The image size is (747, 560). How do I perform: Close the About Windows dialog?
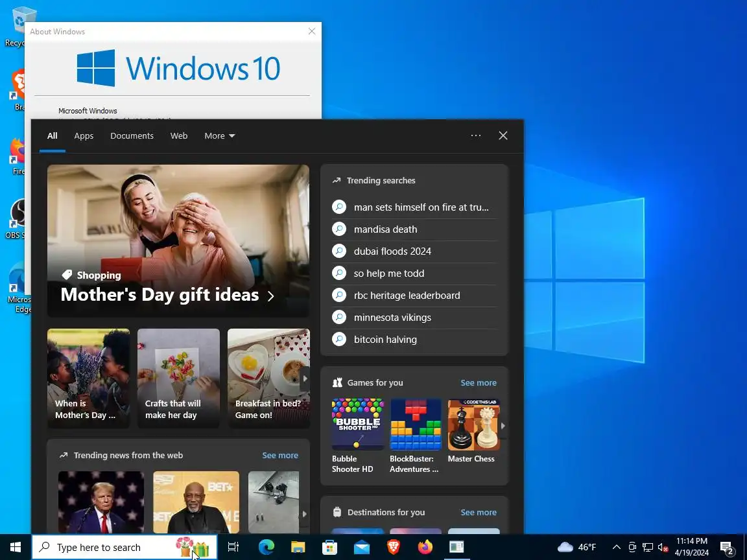(x=311, y=31)
